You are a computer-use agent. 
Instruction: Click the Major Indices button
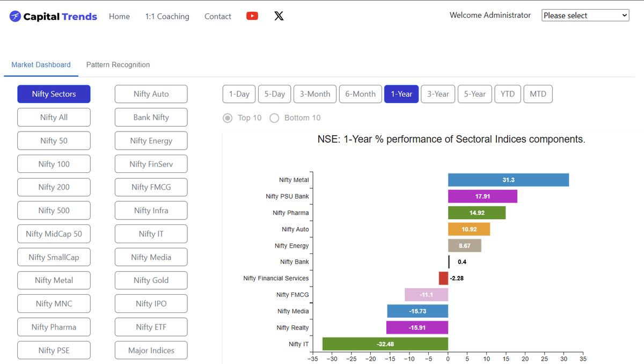click(151, 350)
